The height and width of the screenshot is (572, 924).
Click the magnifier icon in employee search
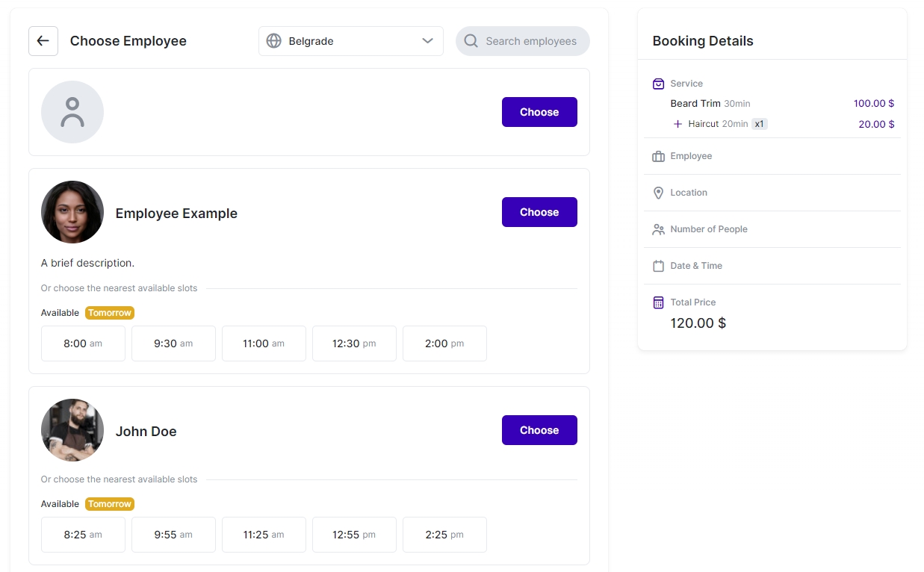471,41
